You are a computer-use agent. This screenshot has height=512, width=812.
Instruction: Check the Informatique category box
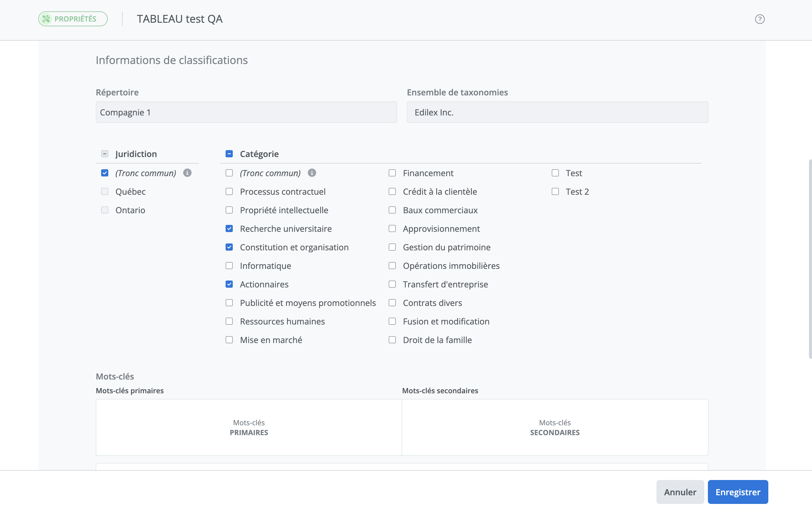point(229,266)
